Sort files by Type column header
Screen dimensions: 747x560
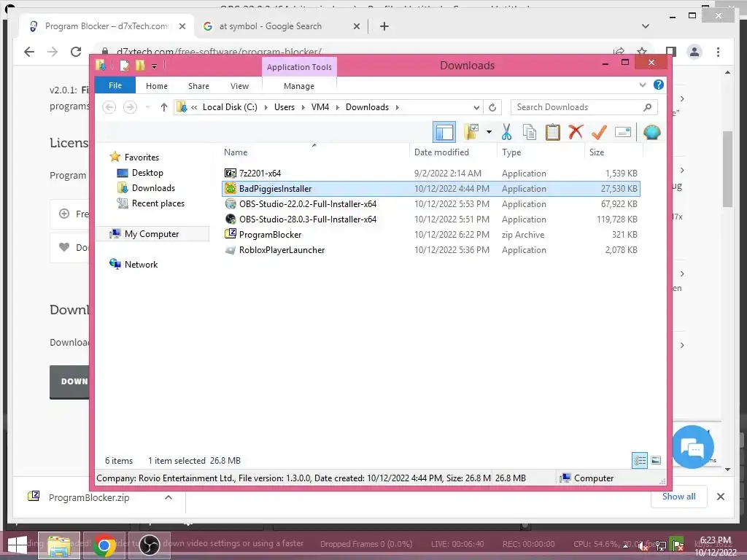tap(541, 152)
